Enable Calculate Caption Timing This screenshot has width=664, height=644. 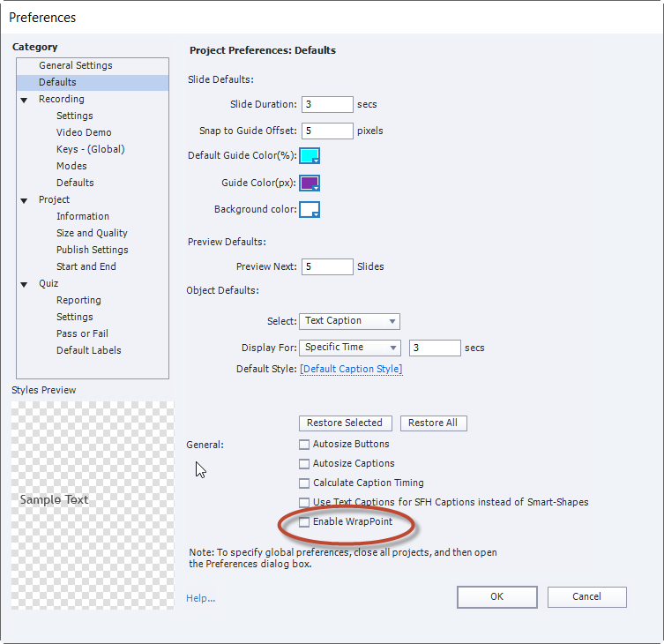pos(304,483)
